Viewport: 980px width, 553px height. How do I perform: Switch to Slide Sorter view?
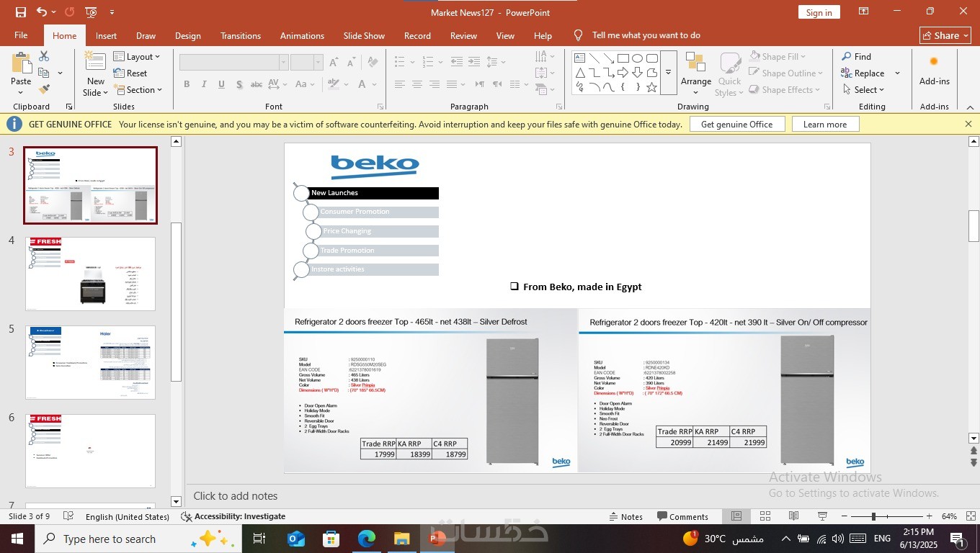point(765,516)
